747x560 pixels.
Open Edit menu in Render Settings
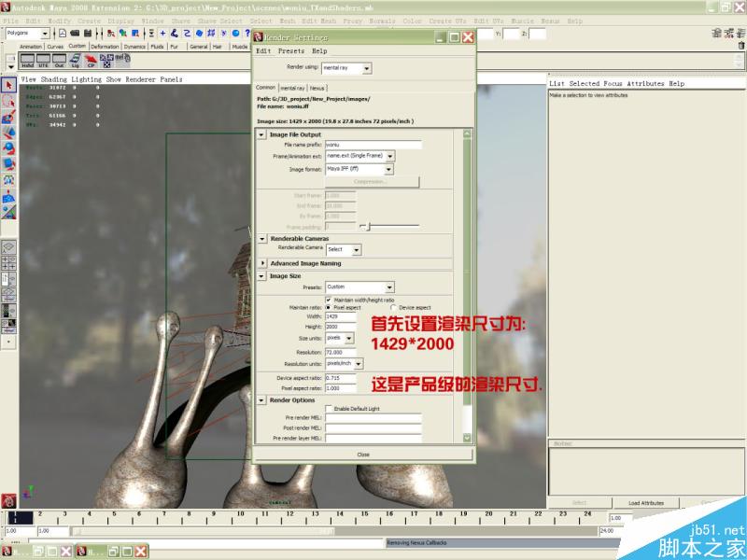pos(263,51)
